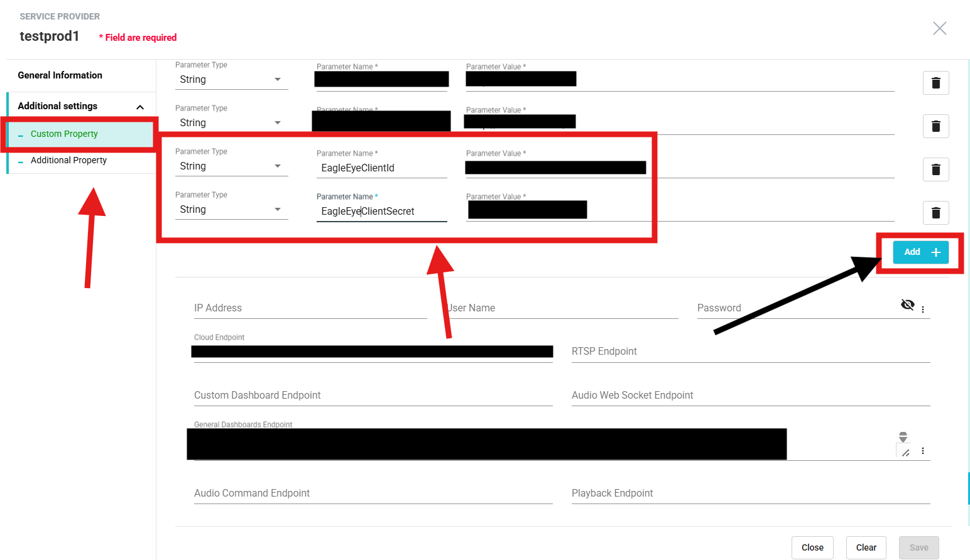The width and height of the screenshot is (970, 560).
Task: Open Parameter Type dropdown for EagleEyeClientId
Action: 231,166
